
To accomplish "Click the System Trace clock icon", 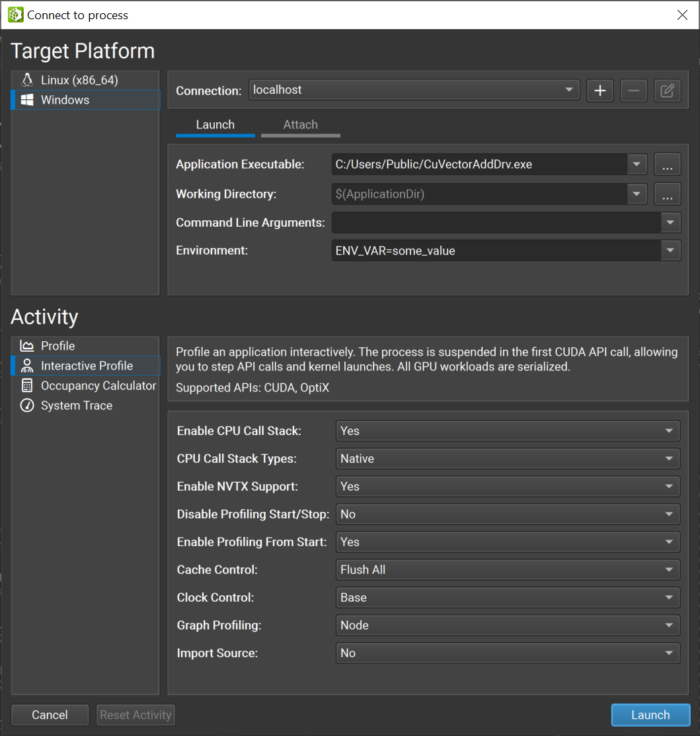I will click(x=27, y=405).
